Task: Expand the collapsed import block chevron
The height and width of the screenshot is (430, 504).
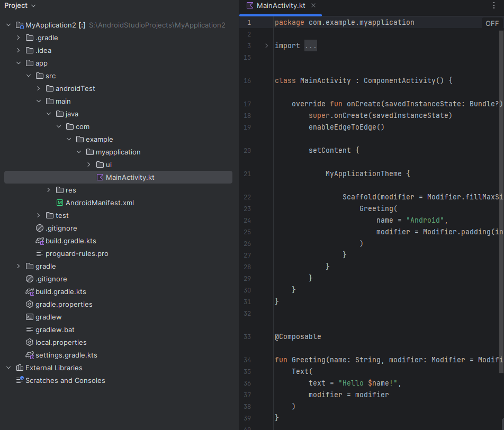Action: coord(266,46)
